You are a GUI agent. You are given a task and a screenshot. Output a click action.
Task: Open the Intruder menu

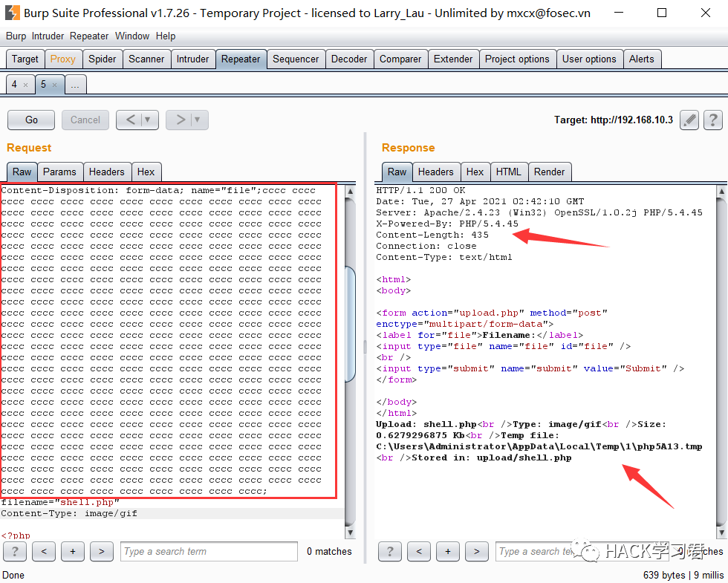[48, 36]
